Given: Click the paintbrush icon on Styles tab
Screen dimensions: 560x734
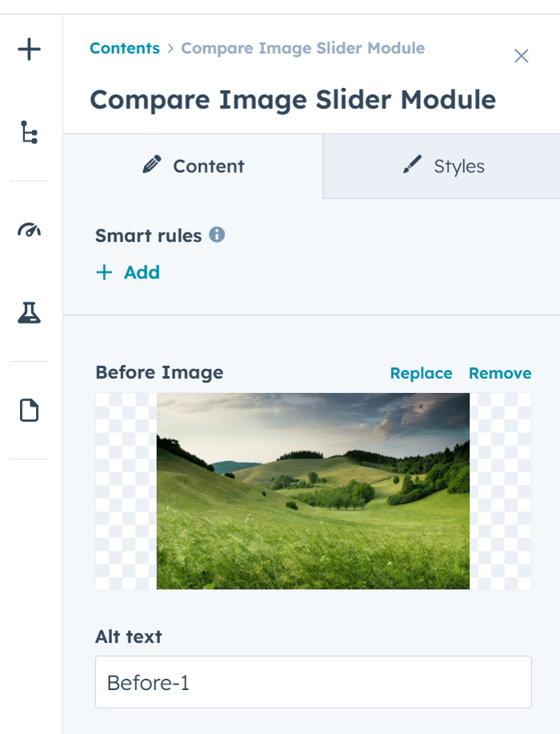Looking at the screenshot, I should point(412,165).
